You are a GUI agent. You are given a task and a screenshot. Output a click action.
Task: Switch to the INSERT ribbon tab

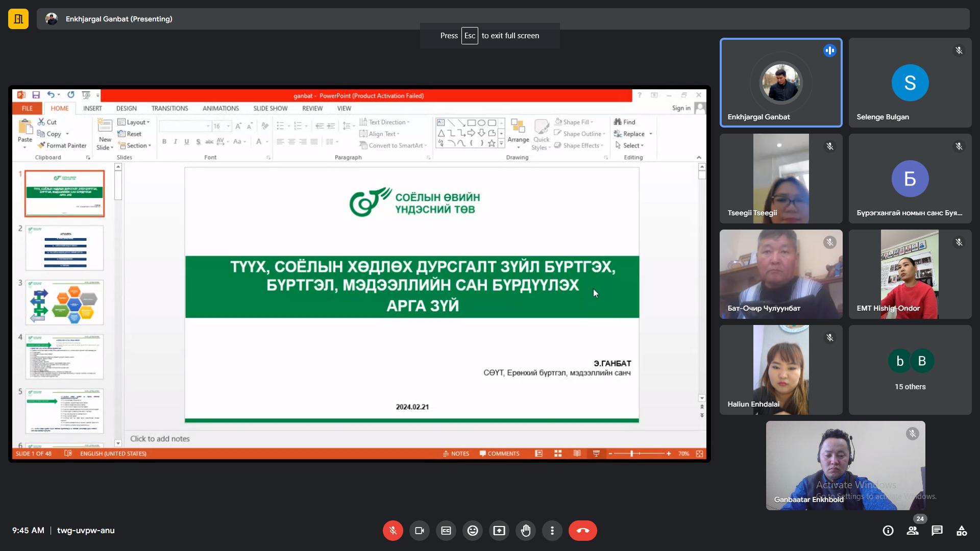pos(92,108)
